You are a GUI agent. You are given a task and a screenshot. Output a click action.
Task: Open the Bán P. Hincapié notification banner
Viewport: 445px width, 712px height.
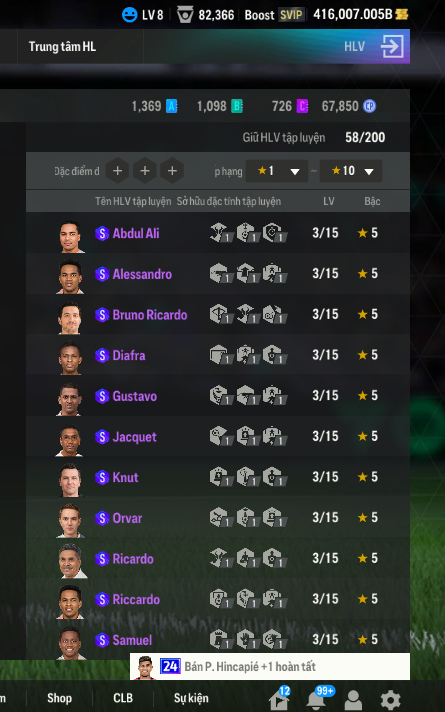click(270, 667)
